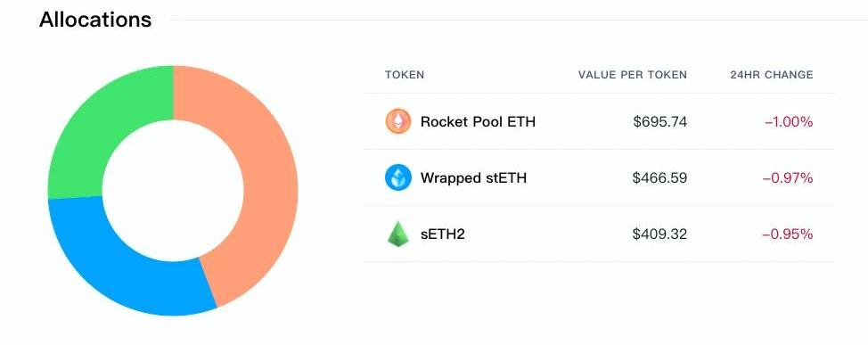Click the -0.95% change for sETH2
This screenshot has width=868, height=345.
click(x=788, y=234)
